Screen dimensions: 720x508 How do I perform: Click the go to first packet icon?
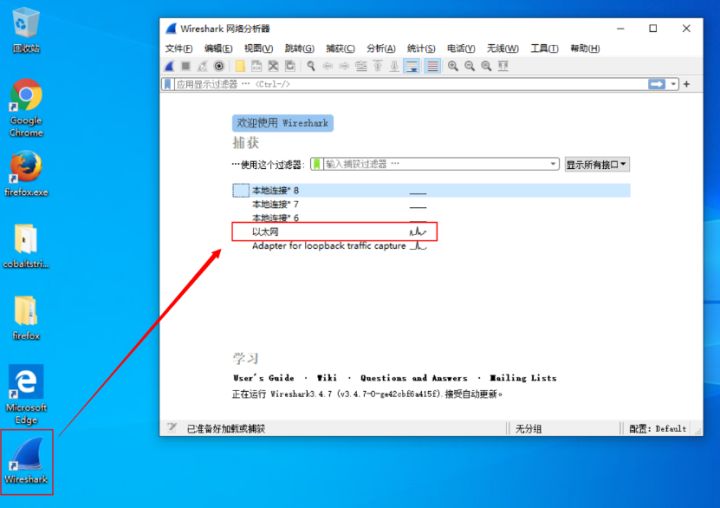point(377,66)
